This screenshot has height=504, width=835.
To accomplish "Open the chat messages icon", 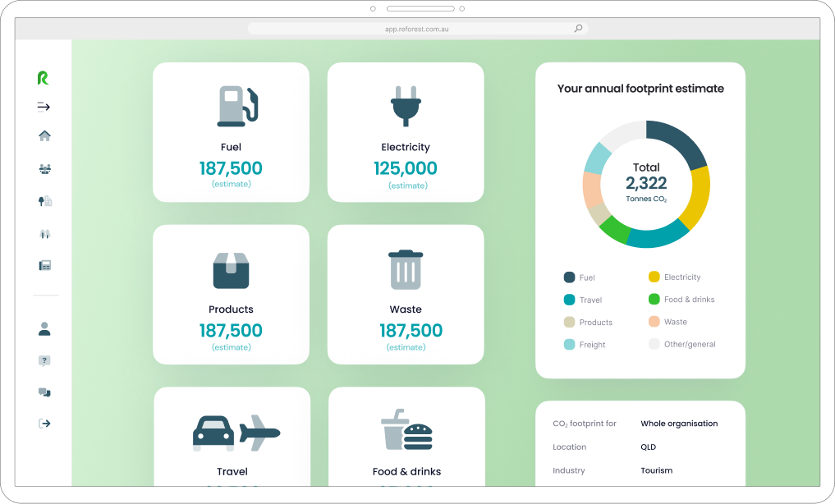I will click(44, 392).
